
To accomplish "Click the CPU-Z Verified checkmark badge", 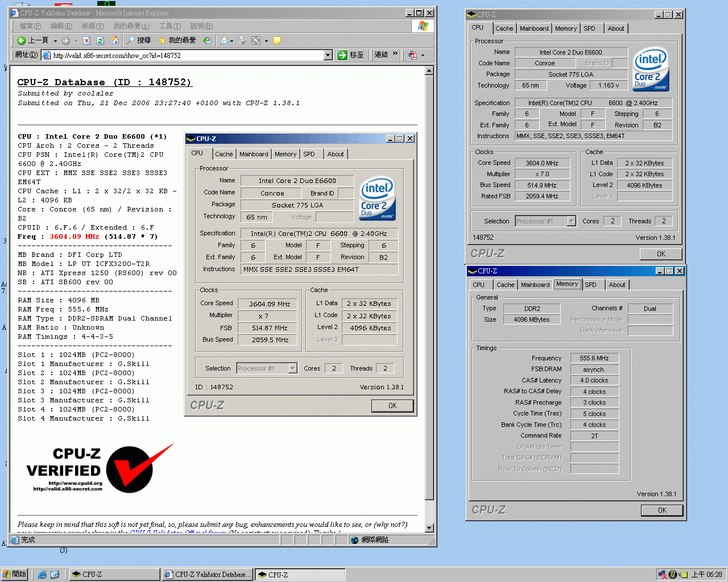I will pyautogui.click(x=140, y=468).
